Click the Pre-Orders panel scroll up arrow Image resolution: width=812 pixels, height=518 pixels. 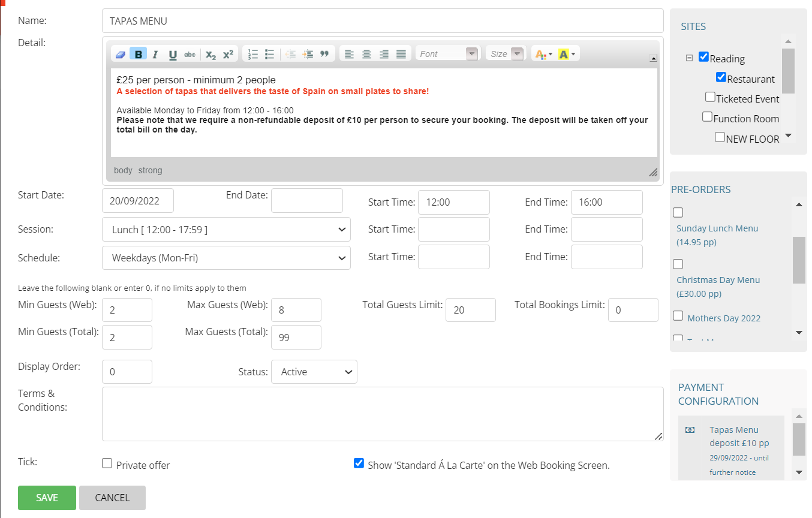coord(799,204)
